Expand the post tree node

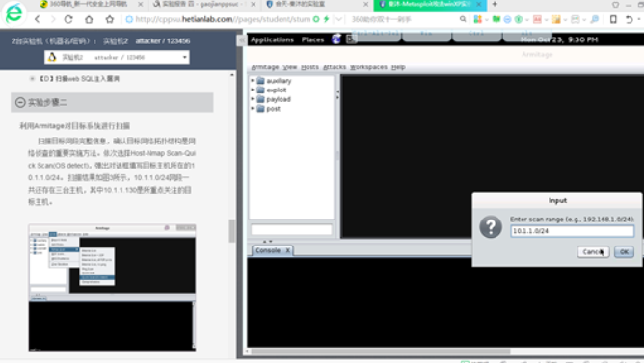tap(253, 109)
